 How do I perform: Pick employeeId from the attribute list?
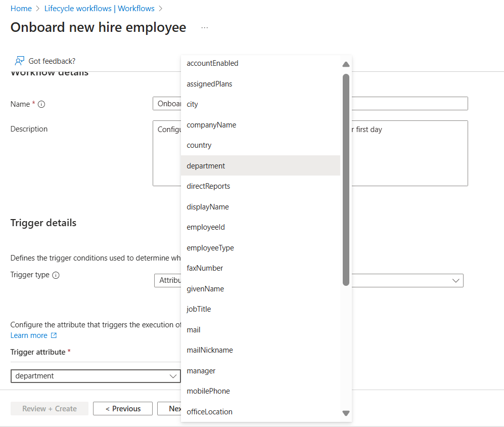[260, 227]
